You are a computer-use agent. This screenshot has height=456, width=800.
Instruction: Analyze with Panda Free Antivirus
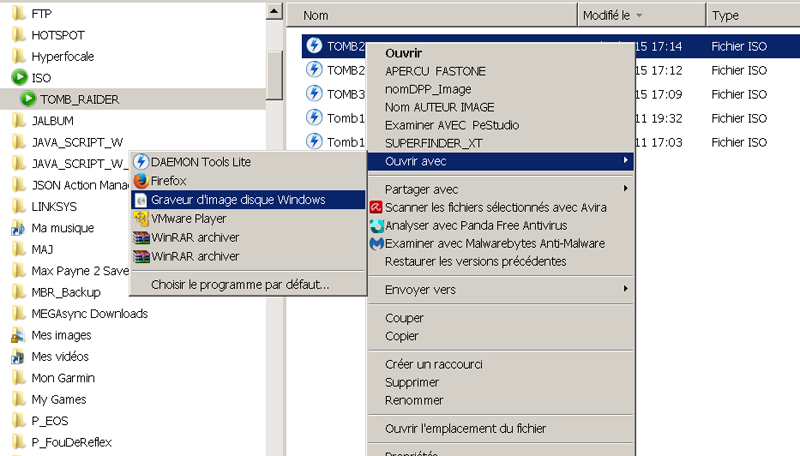point(501,225)
